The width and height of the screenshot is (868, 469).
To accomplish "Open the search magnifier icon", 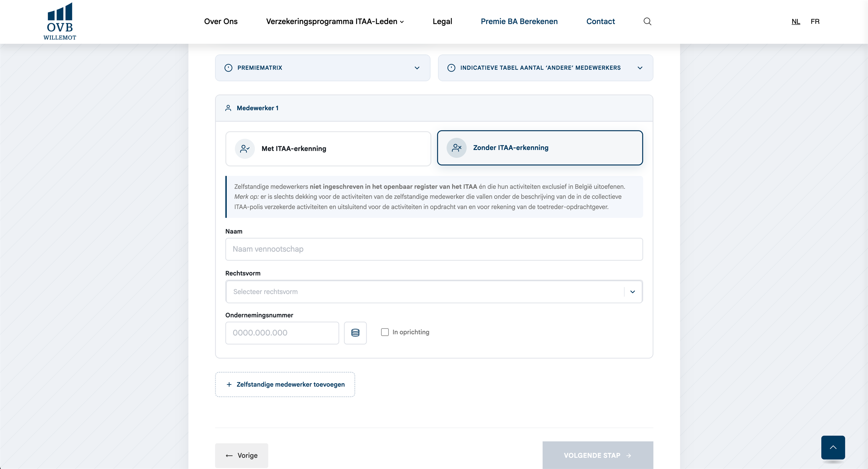I will (647, 21).
